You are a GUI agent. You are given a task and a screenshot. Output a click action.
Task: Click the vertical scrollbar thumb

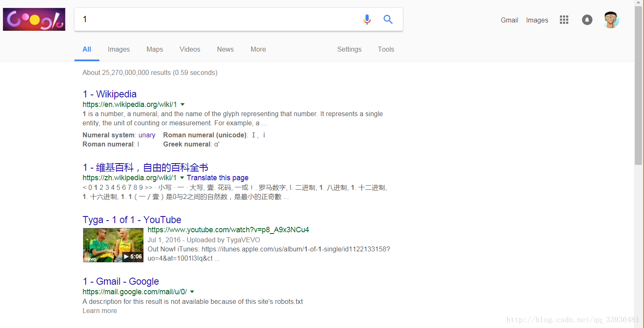point(638,85)
